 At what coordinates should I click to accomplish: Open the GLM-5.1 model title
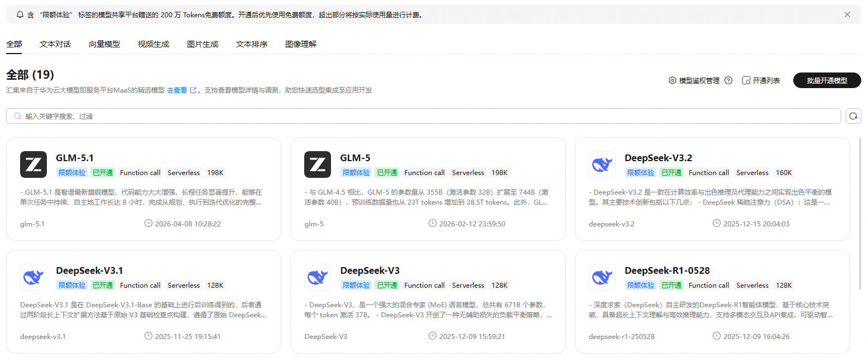pos(75,158)
